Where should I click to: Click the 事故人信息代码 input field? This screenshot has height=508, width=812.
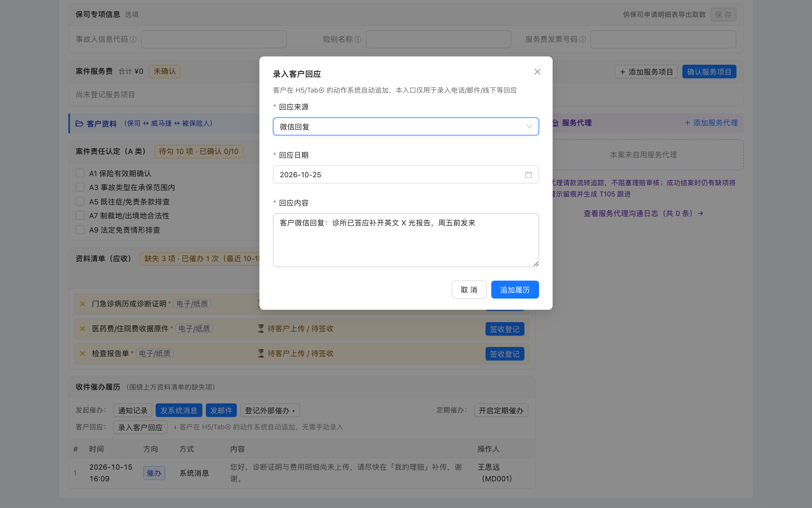pyautogui.click(x=214, y=40)
